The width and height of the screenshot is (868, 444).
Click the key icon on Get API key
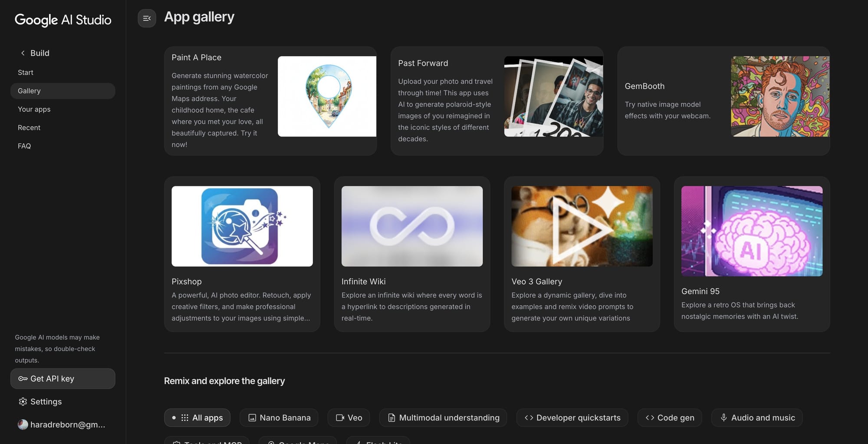[x=22, y=378]
